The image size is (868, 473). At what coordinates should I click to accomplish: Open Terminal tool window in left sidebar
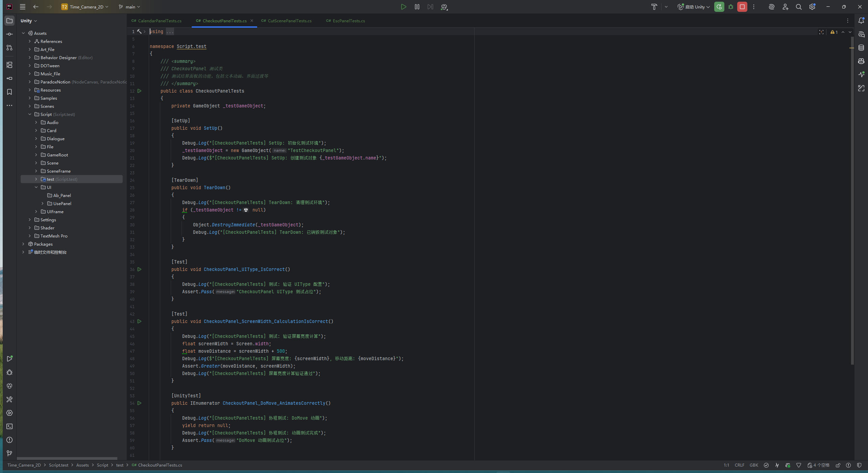9,426
